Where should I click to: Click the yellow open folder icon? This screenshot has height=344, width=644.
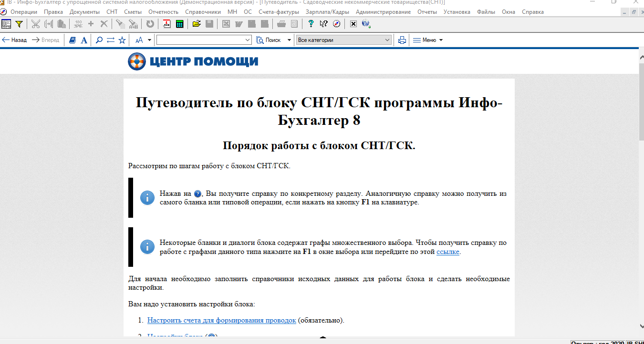pos(197,23)
